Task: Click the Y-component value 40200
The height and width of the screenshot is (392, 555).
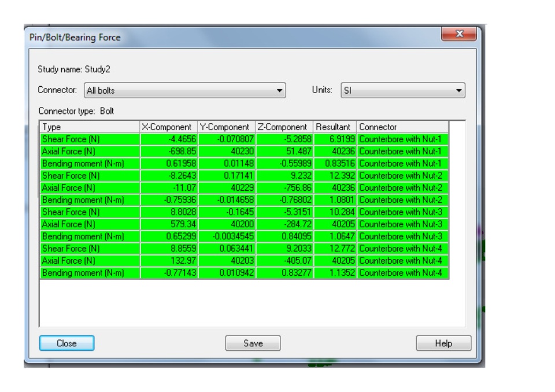Action: 242,224
